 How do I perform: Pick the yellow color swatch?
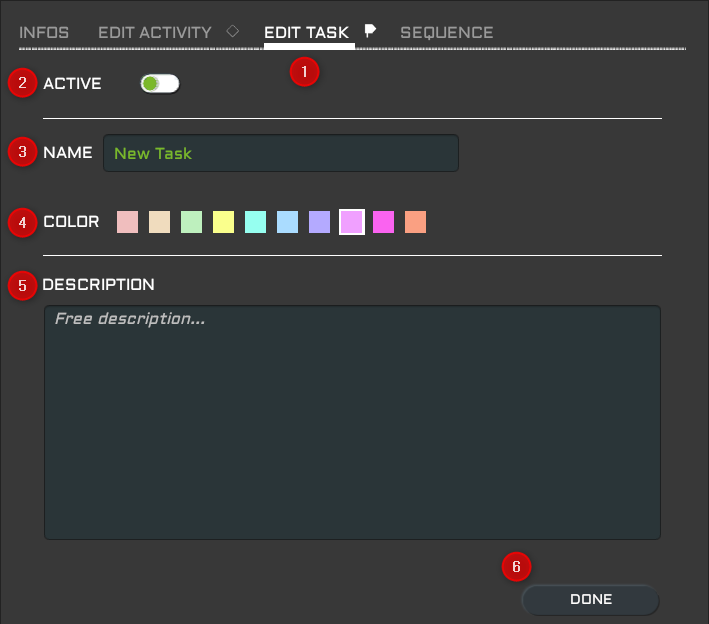point(223,222)
